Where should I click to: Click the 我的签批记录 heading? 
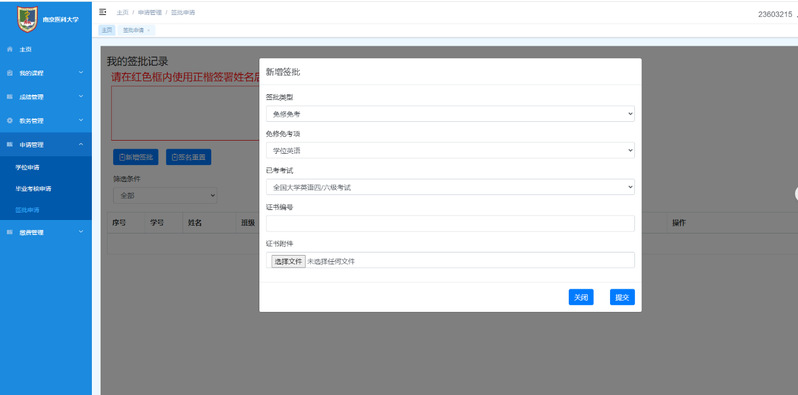pyautogui.click(x=137, y=62)
